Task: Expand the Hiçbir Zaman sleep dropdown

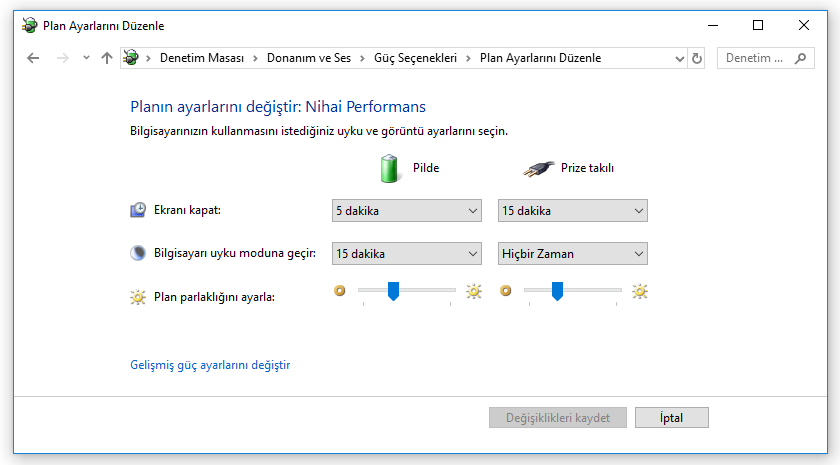Action: pyautogui.click(x=572, y=253)
